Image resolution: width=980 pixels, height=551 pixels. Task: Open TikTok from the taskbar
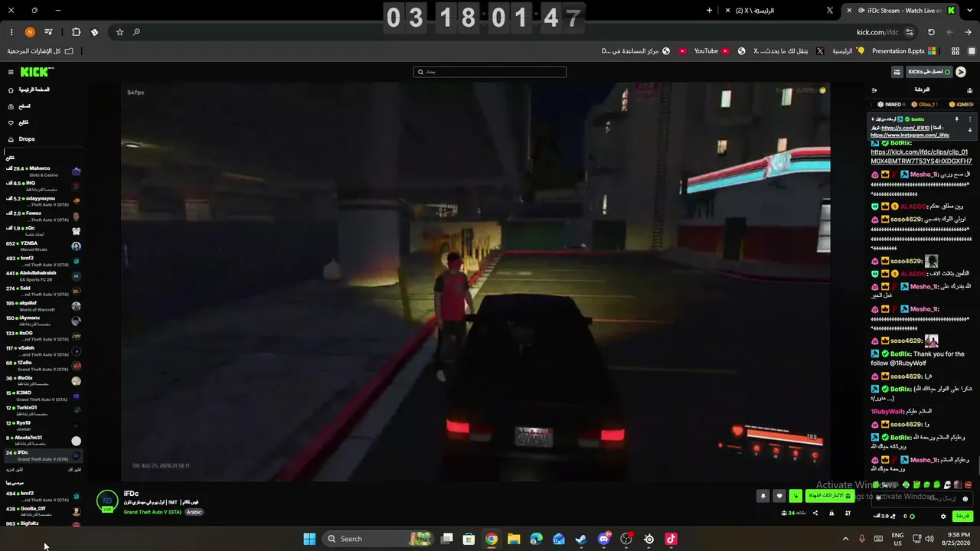click(x=671, y=539)
